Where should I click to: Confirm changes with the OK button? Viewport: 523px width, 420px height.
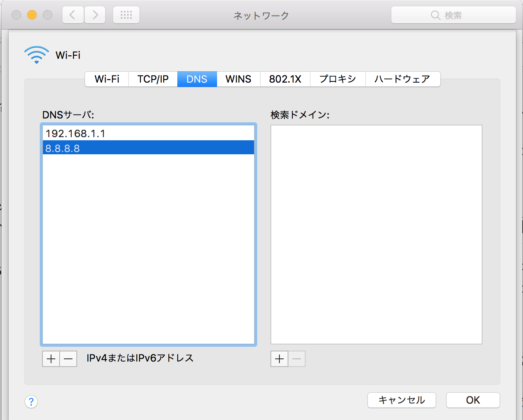click(x=473, y=400)
